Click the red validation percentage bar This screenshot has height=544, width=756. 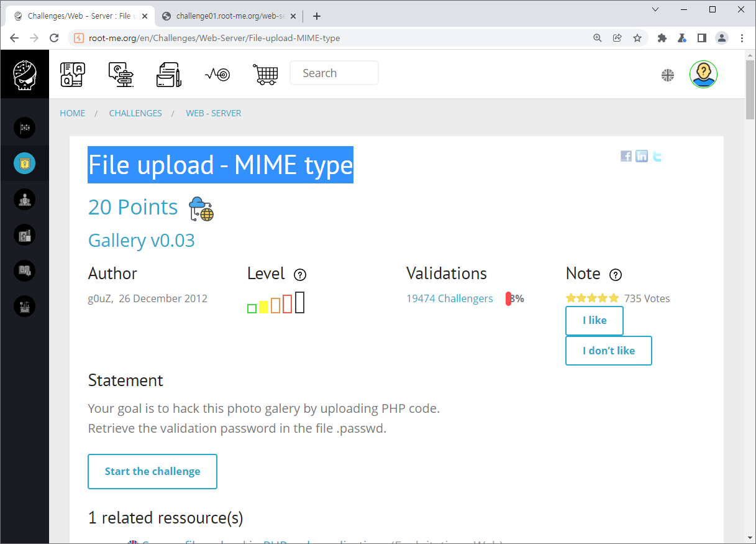point(508,298)
